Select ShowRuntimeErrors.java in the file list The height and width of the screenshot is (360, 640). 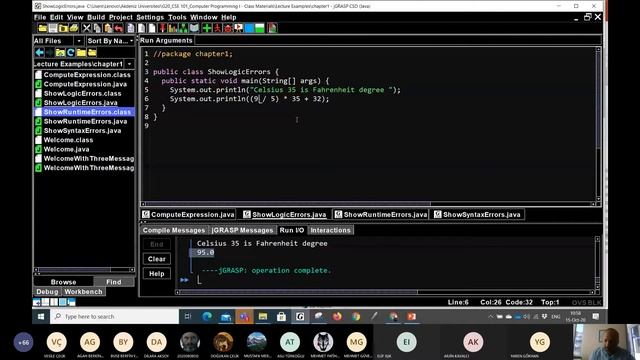tap(84, 121)
